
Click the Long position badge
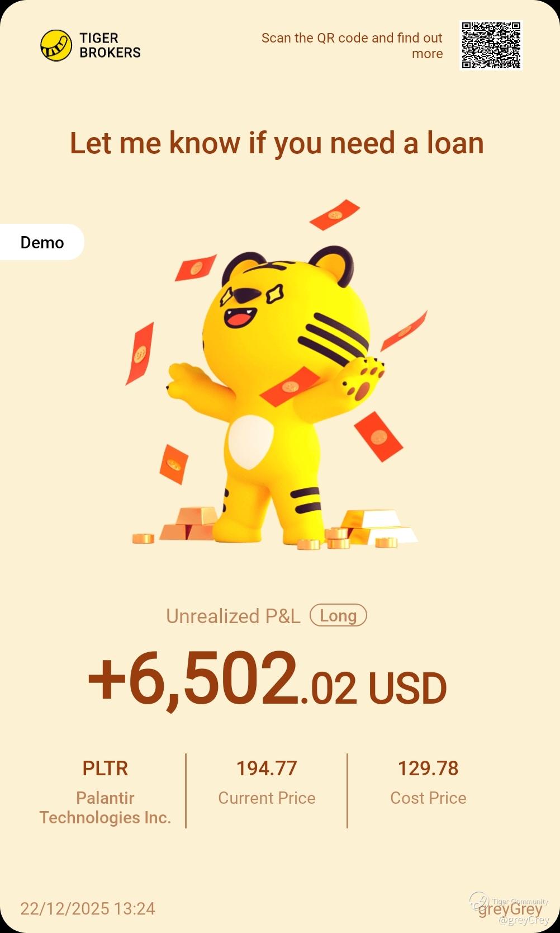(x=338, y=615)
